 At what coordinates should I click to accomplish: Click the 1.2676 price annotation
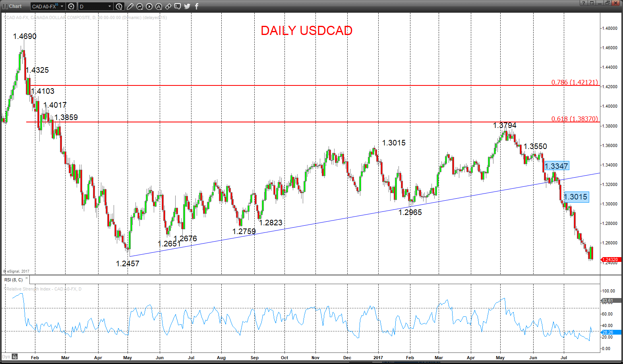pyautogui.click(x=185, y=239)
